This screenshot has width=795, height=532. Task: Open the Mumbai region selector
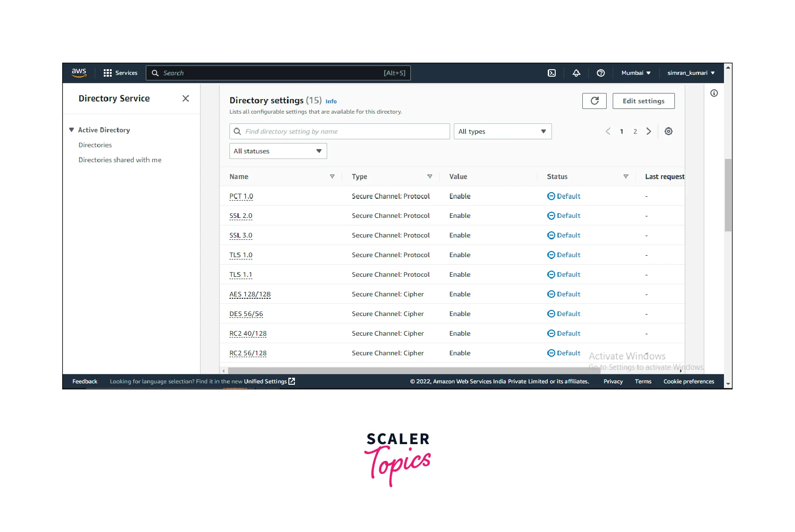[x=636, y=73]
